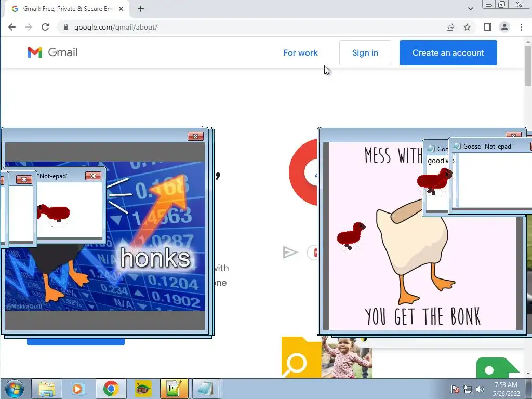Share this page via share icon
Screen dimensions: 532x399
coord(450,27)
